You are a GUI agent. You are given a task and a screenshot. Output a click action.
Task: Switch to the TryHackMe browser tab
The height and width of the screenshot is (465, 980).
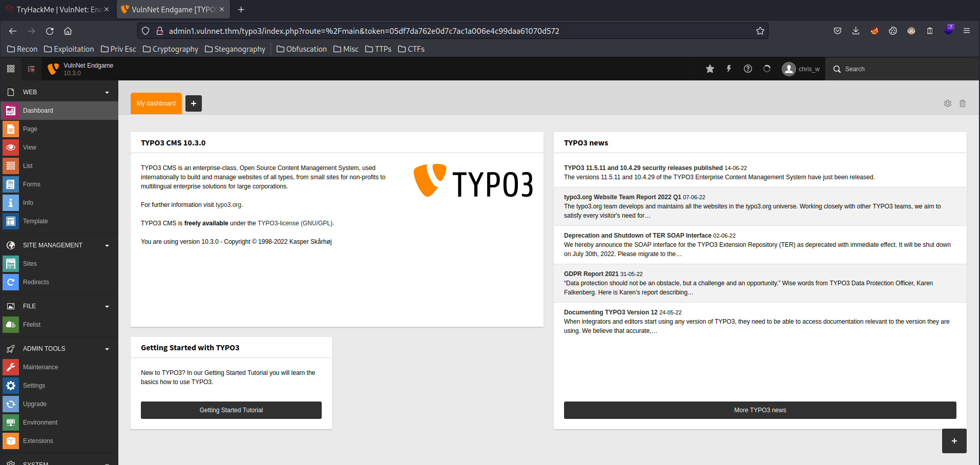[x=57, y=10]
